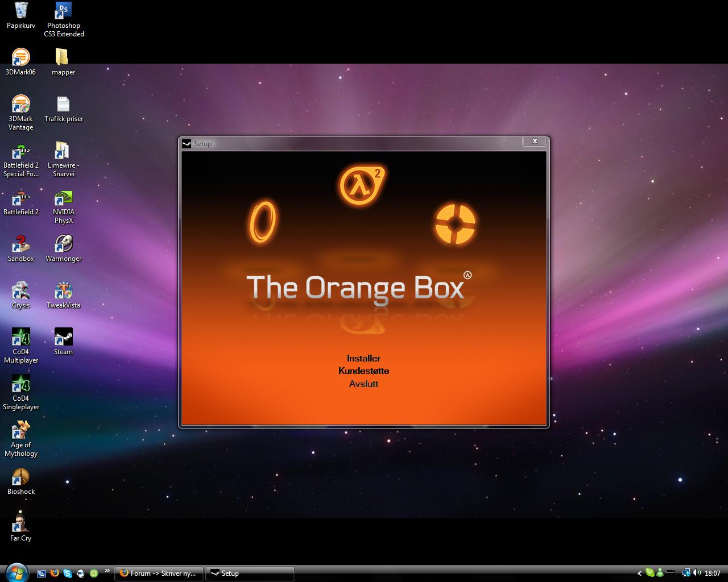Click The Orange Box title text
The image size is (728, 582).
(x=358, y=288)
